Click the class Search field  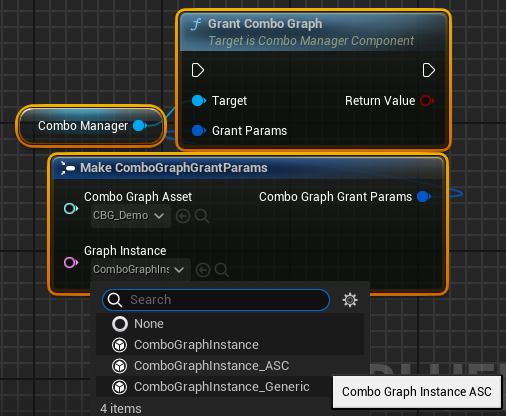click(x=216, y=300)
